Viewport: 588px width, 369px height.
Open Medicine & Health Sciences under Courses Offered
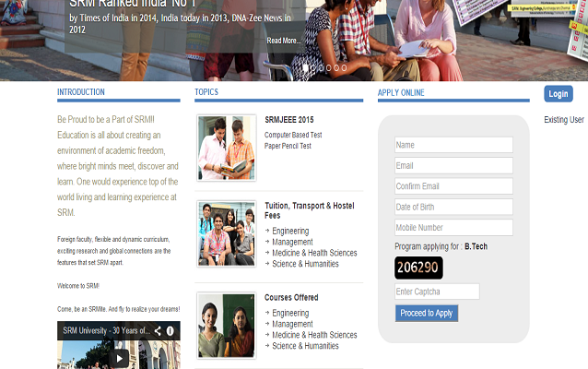click(x=314, y=335)
